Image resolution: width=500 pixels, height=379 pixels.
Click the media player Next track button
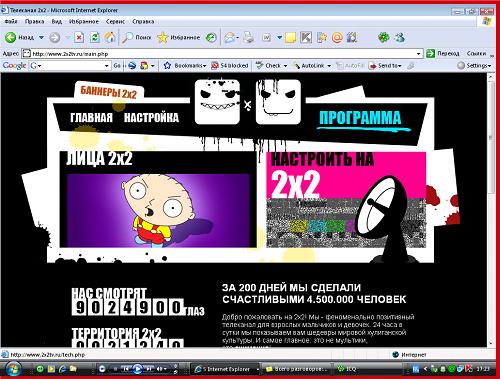149,369
